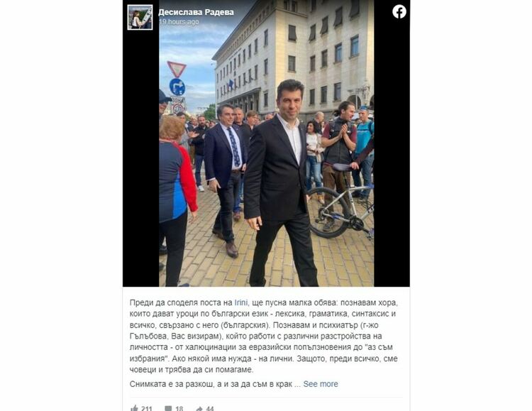The image size is (532, 411).
Task: Open Десислава Радева's profile picture thumbnail
Action: 140,17
